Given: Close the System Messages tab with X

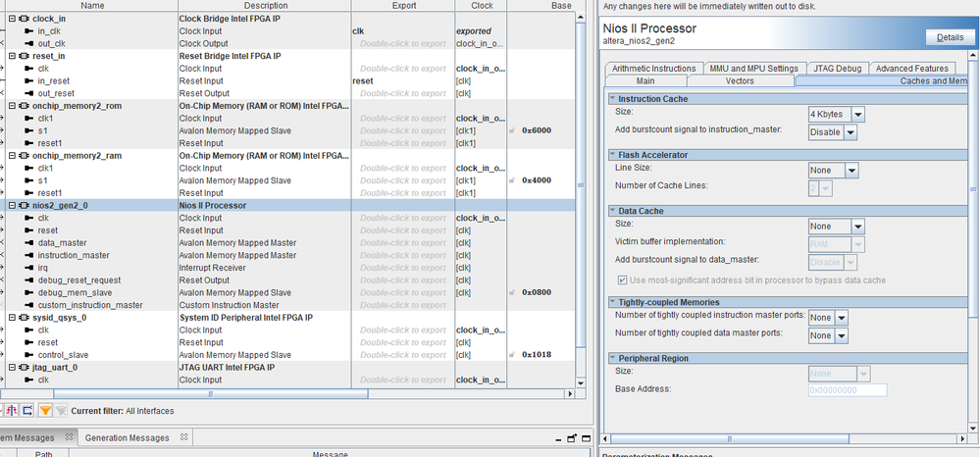Looking at the screenshot, I should click(70, 437).
